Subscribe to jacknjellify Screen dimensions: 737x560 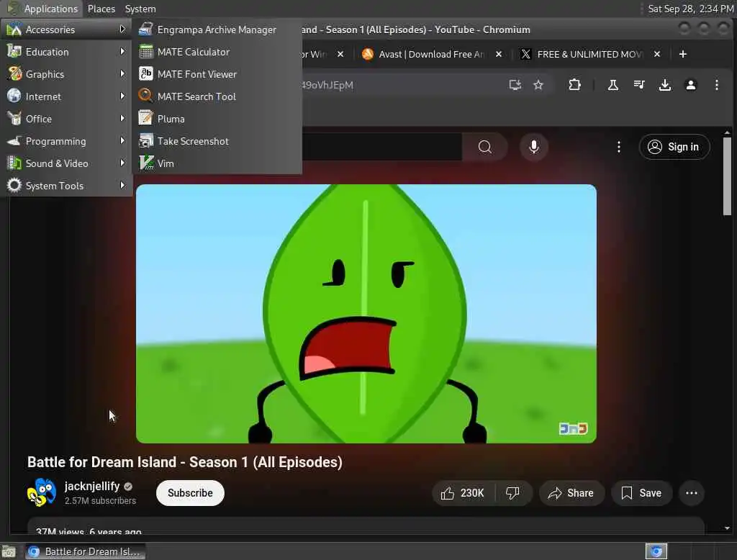pos(190,493)
